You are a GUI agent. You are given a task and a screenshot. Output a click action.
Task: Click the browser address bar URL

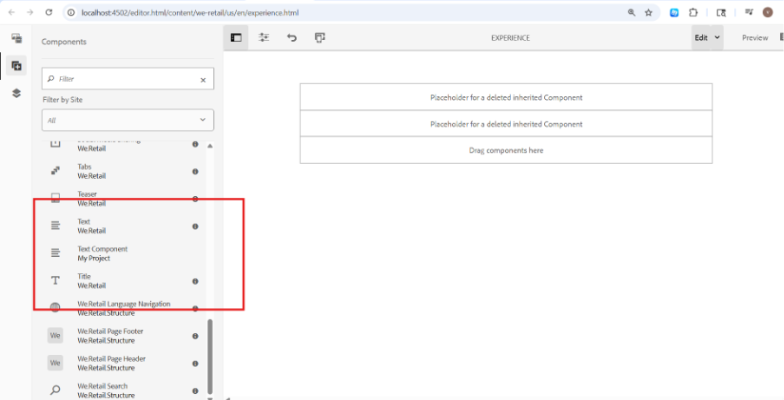[x=190, y=12]
